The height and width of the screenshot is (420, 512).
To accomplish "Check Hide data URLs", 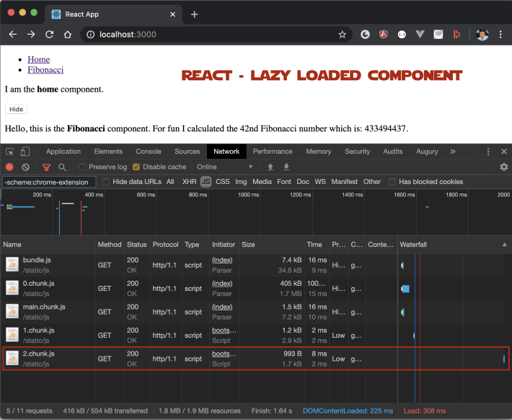I will tap(106, 182).
